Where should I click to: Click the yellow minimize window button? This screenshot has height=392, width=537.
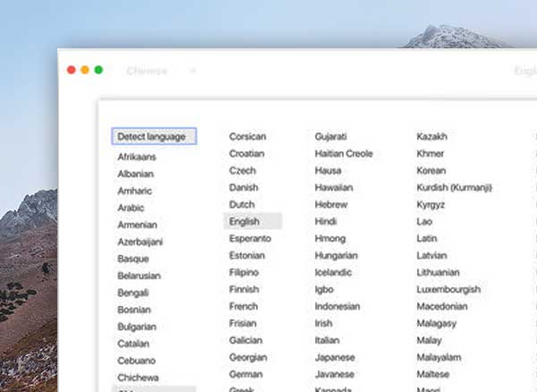click(85, 70)
